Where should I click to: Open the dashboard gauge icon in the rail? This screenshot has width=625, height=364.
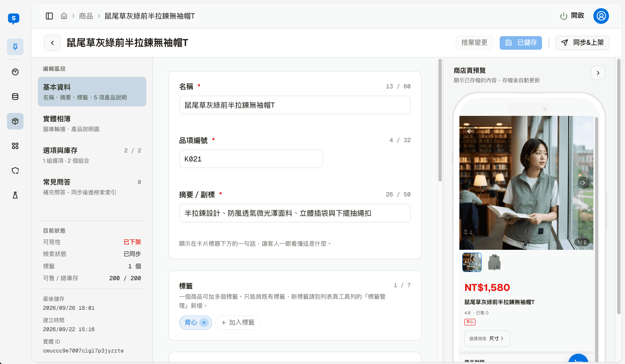[15, 72]
